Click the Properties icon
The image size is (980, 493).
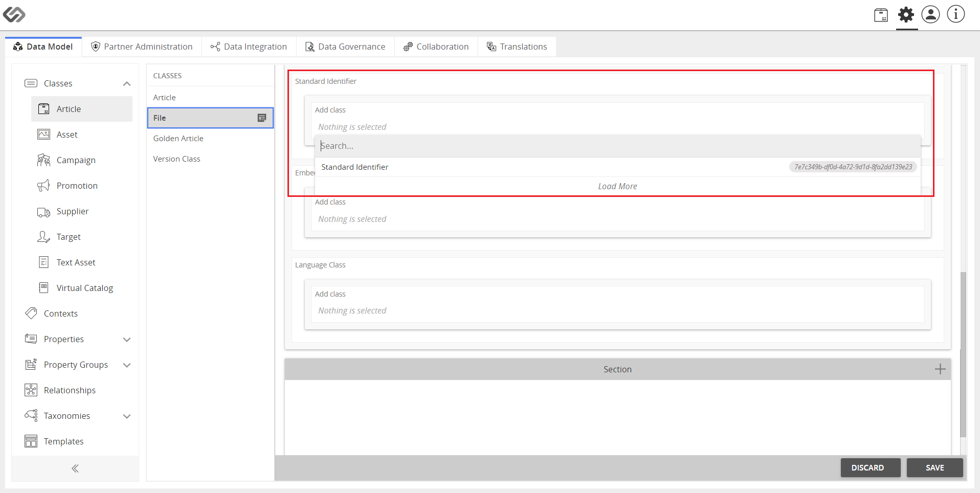[31, 339]
